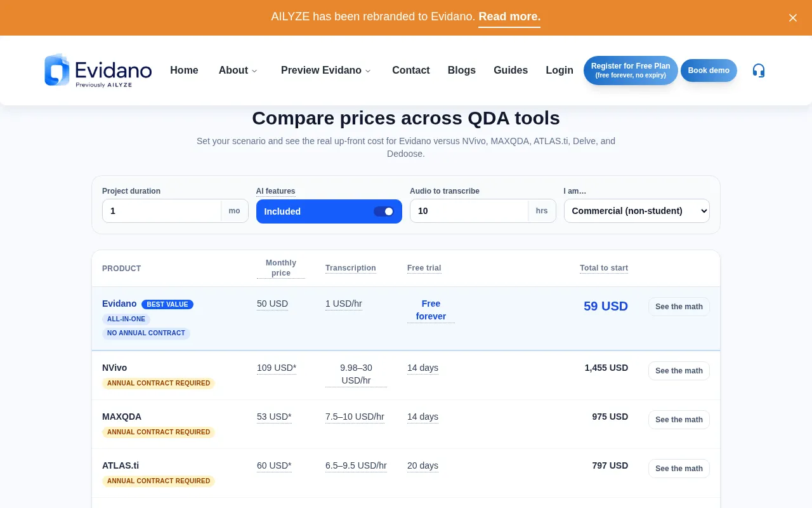Viewport: 812px width, 508px height.
Task: Open the 'I am…' user type dropdown
Action: 637,211
